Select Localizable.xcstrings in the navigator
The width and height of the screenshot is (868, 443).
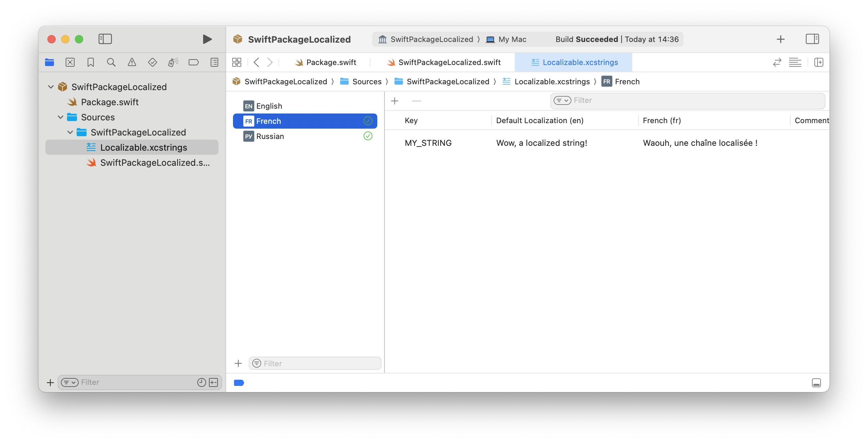pos(132,147)
